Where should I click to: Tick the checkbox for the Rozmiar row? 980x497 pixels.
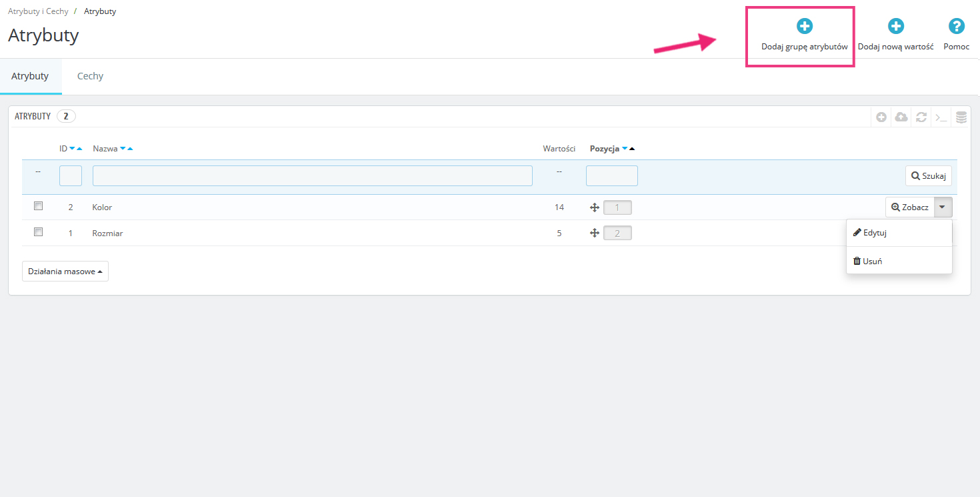point(39,232)
